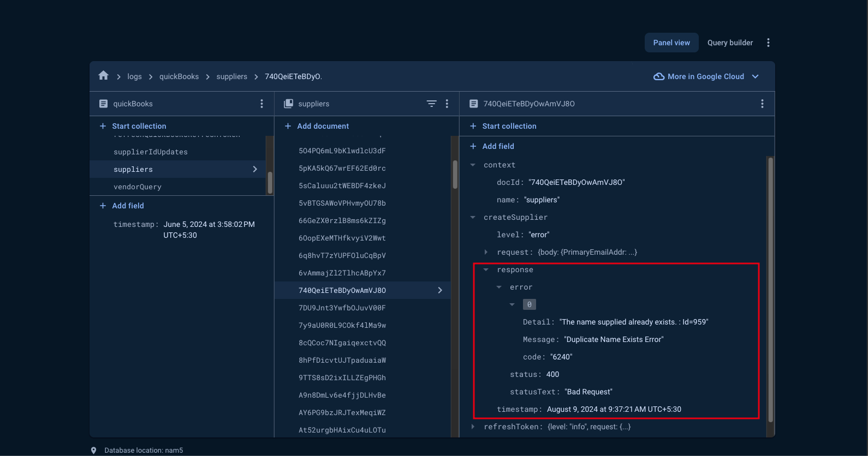Click the suppliers collection icon in panel header

click(x=289, y=104)
